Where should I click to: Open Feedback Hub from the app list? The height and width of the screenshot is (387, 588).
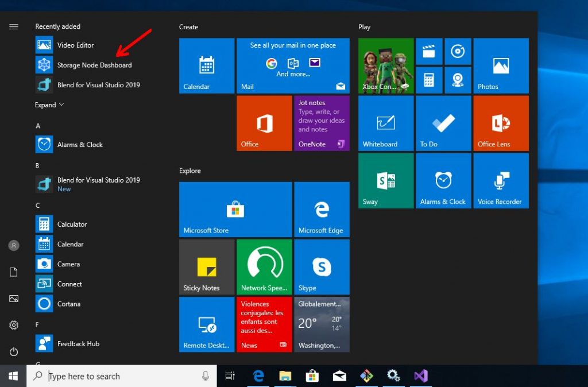coord(78,343)
